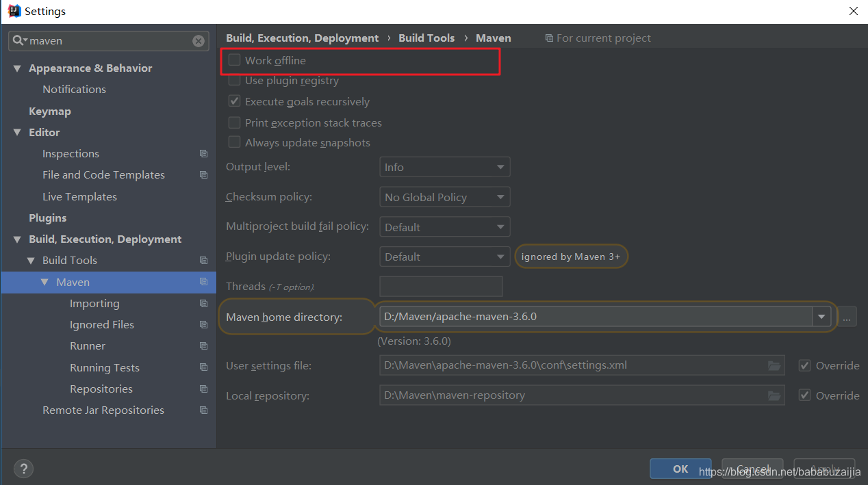Select Repositories under Maven
The width and height of the screenshot is (868, 485).
click(x=101, y=389)
